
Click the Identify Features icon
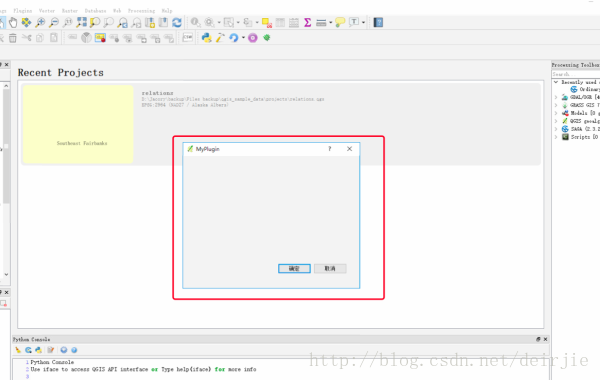[196, 23]
